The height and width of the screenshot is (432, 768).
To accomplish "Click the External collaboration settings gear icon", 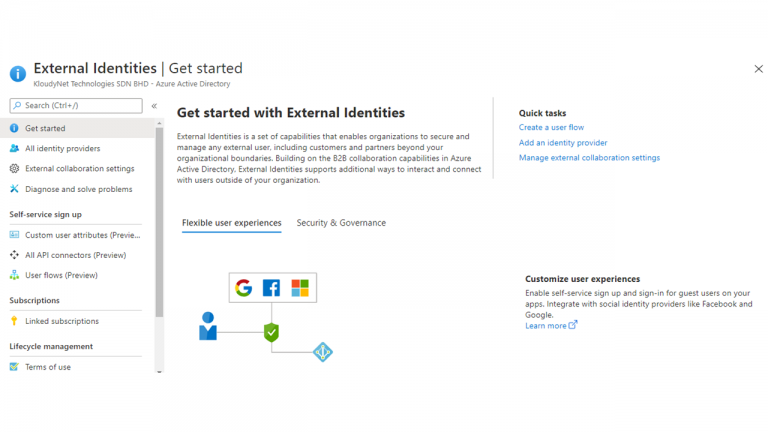I will (x=14, y=168).
